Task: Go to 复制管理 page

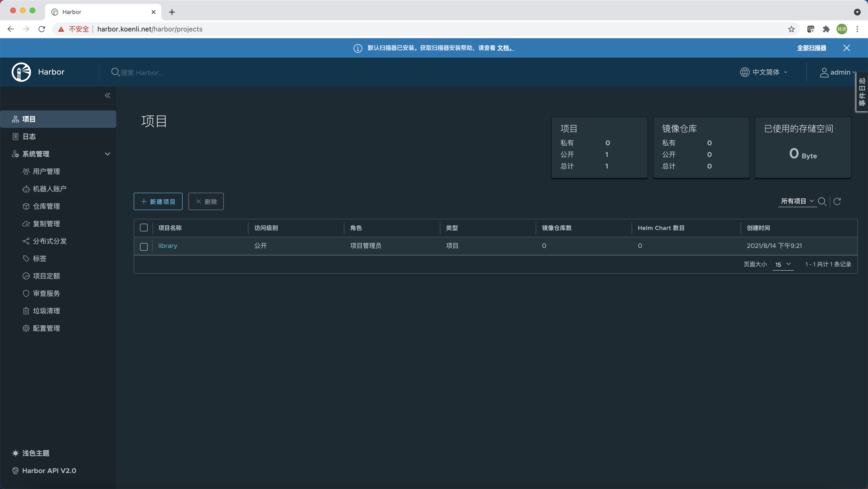Action: click(46, 224)
